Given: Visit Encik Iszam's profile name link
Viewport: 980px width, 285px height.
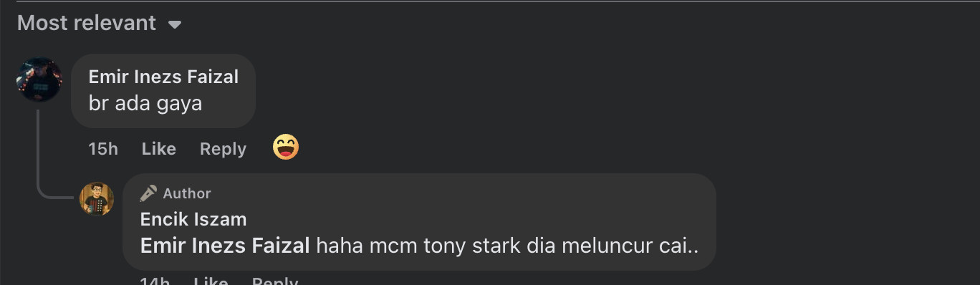Looking at the screenshot, I should (x=193, y=219).
